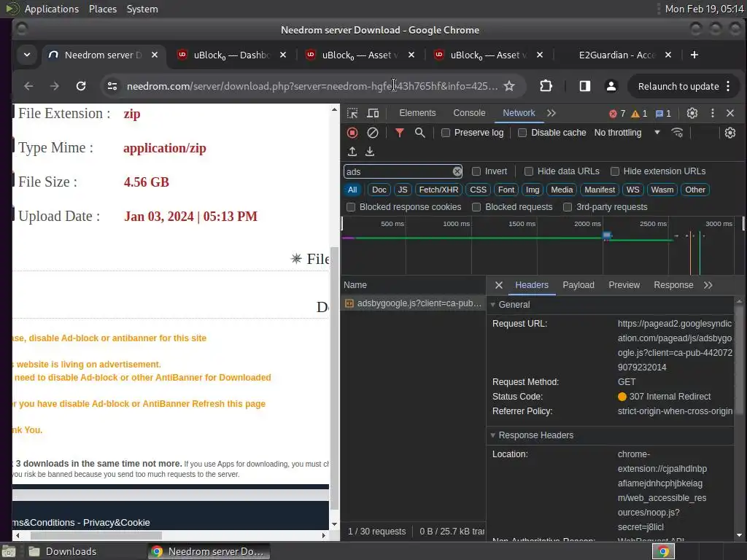Click the blue issues count badge
Screen dimensions: 747x560
tap(663, 113)
